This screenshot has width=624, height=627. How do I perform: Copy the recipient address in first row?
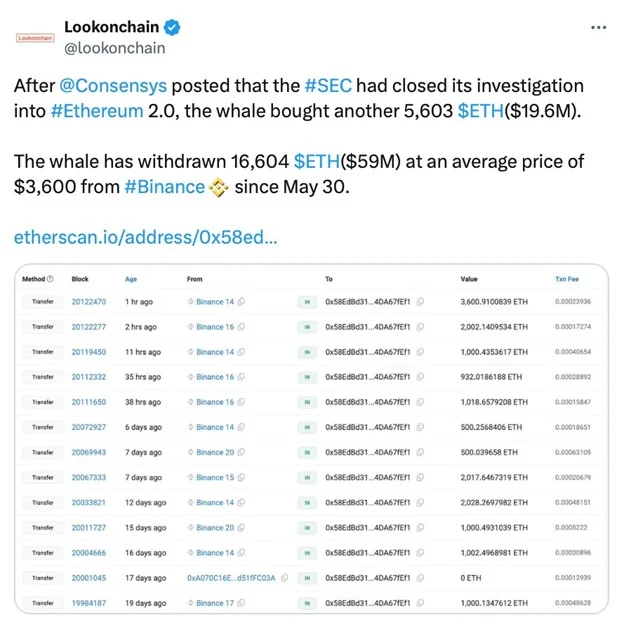(420, 302)
